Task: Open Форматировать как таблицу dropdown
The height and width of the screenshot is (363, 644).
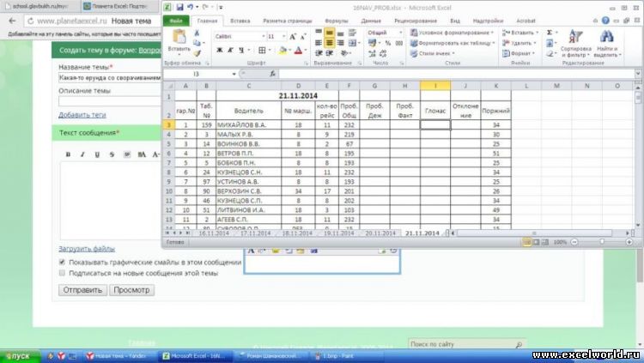Action: (x=453, y=43)
